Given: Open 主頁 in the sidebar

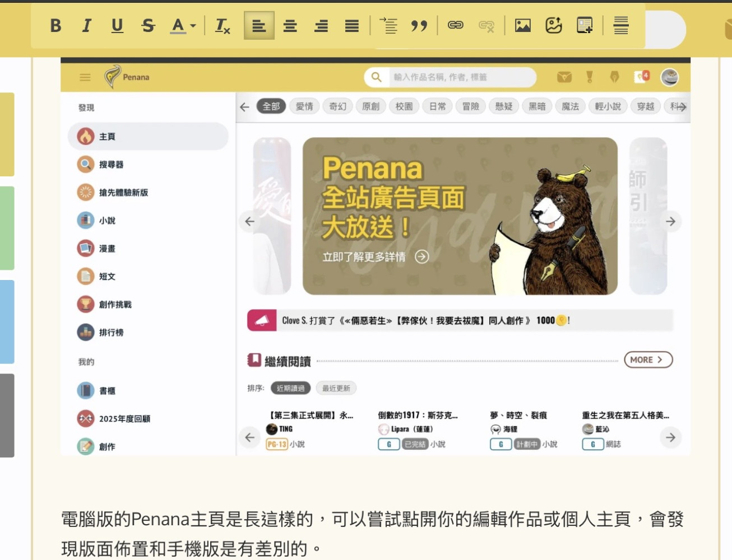Looking at the screenshot, I should (x=148, y=137).
